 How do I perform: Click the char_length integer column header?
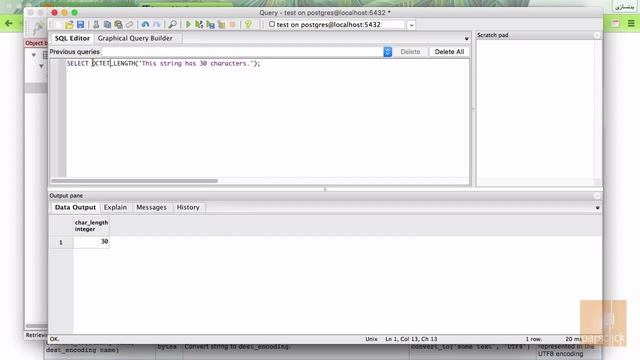coord(91,226)
